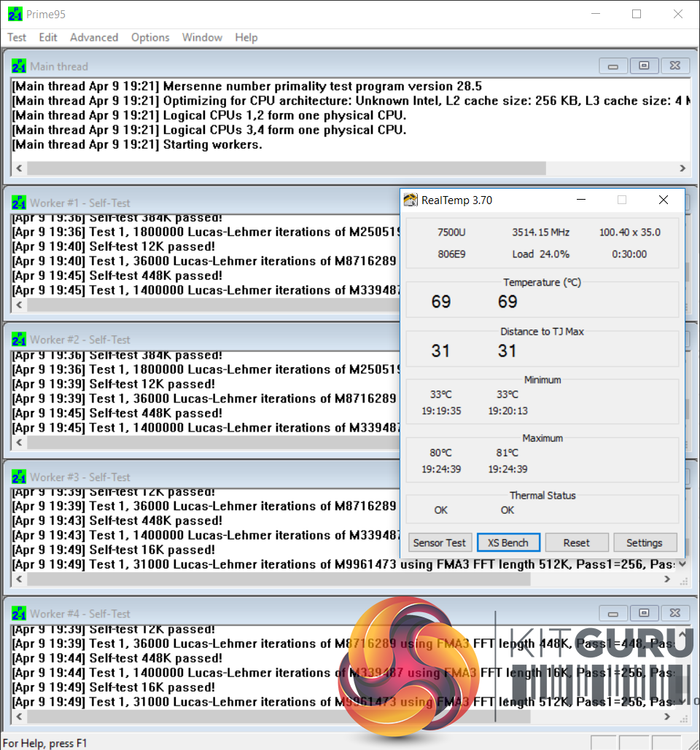
Task: Click 'Mersenne number primality test program' line
Action: pos(247,86)
